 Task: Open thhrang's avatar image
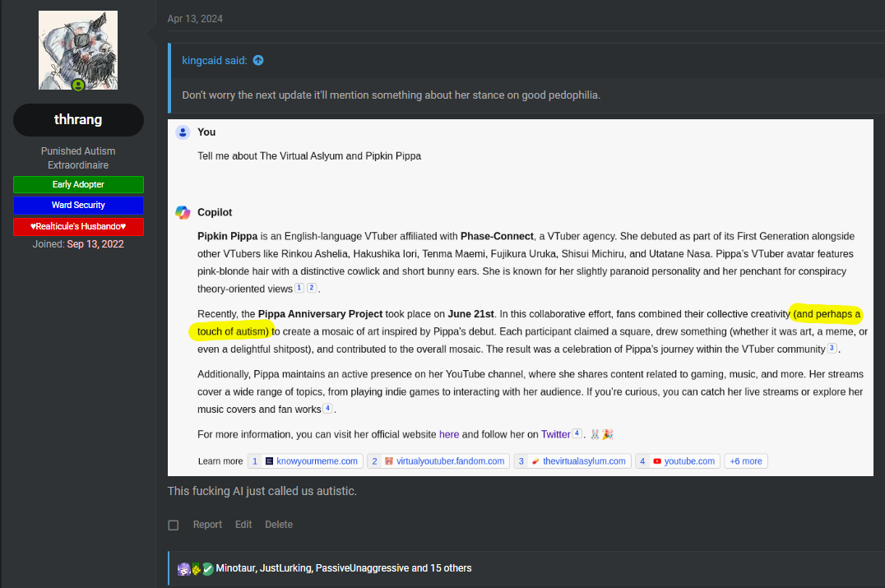78,49
